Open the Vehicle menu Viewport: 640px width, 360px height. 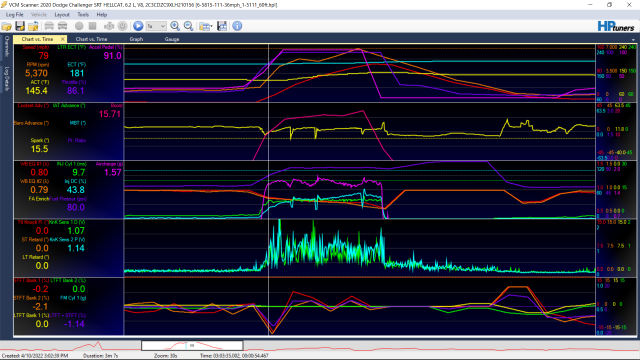pyautogui.click(x=39, y=15)
